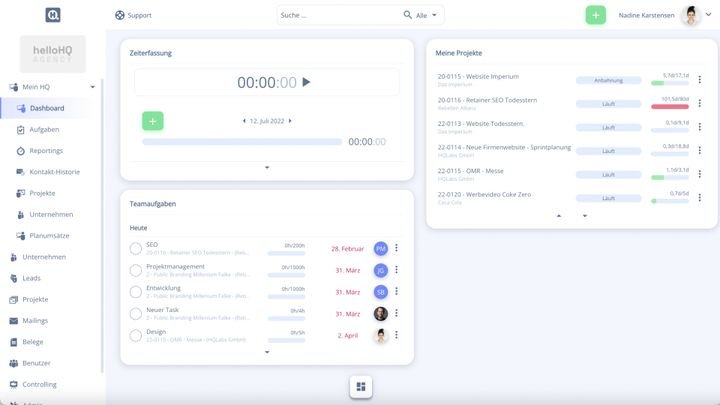Open the 'Alle' search filter dropdown
This screenshot has width=720, height=405.
coord(426,15)
